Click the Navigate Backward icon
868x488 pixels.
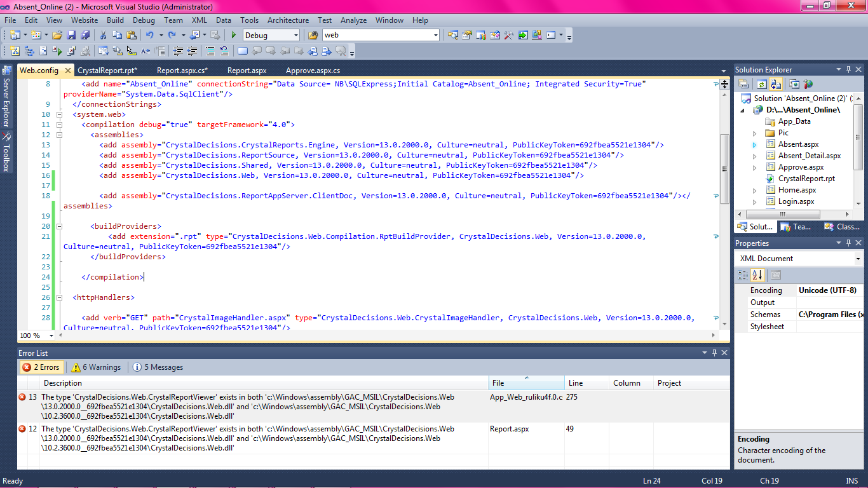click(x=194, y=36)
